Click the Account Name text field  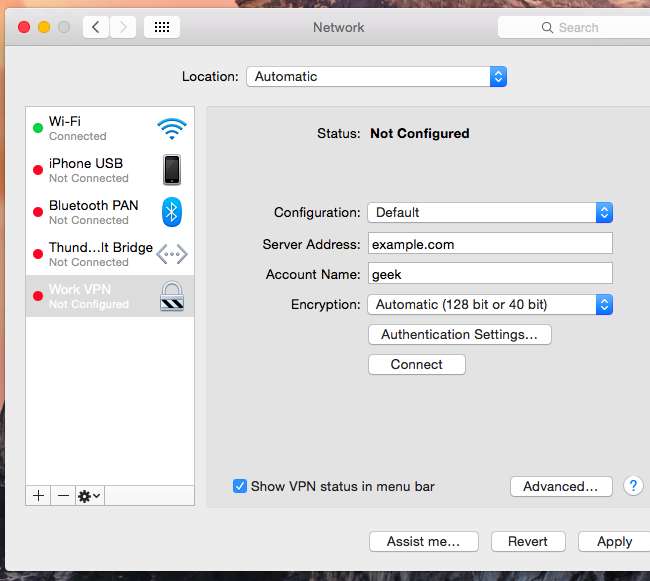(489, 274)
